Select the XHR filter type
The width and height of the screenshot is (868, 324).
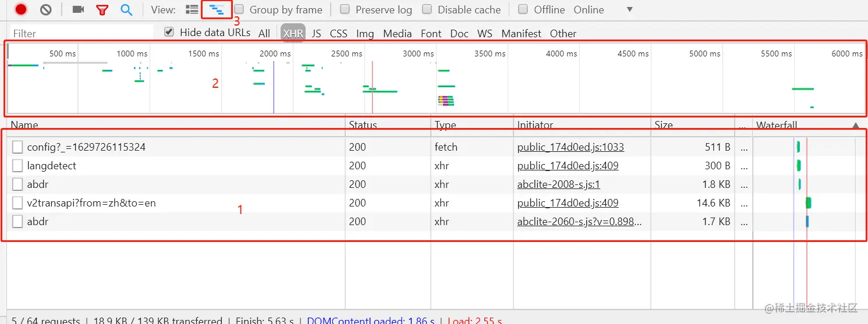pos(293,33)
